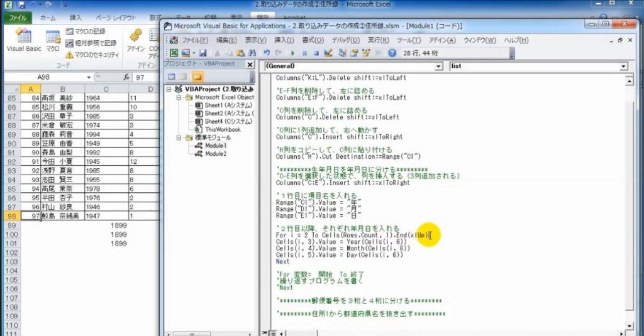The width and height of the screenshot is (644, 336).
Task: Click the code window scroll down arrow
Action: coord(629,326)
